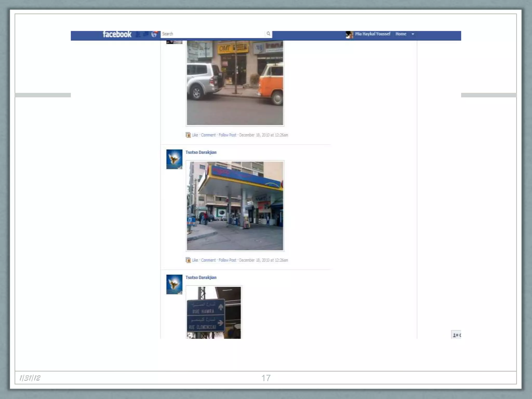The image size is (532, 399).
Task: Open the Home menu item
Action: 401,34
